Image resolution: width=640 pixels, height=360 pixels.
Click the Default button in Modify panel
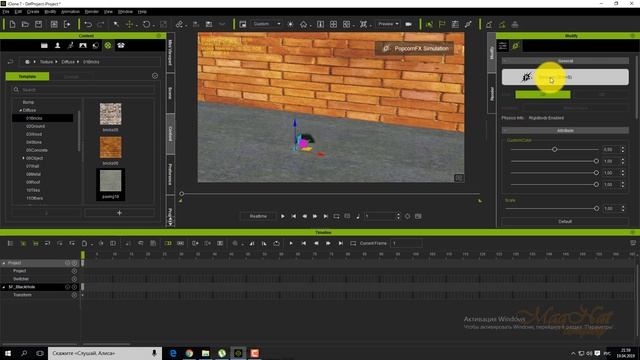565,221
